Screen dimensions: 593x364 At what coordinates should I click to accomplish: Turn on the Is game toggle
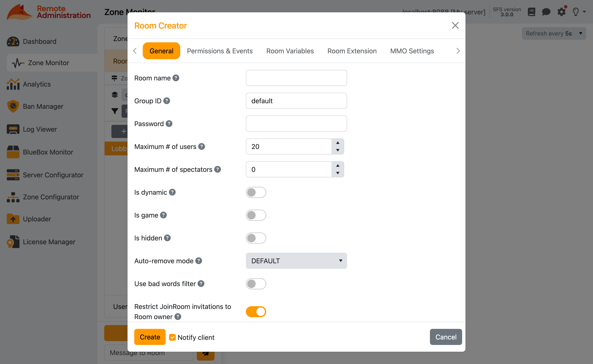click(x=256, y=215)
